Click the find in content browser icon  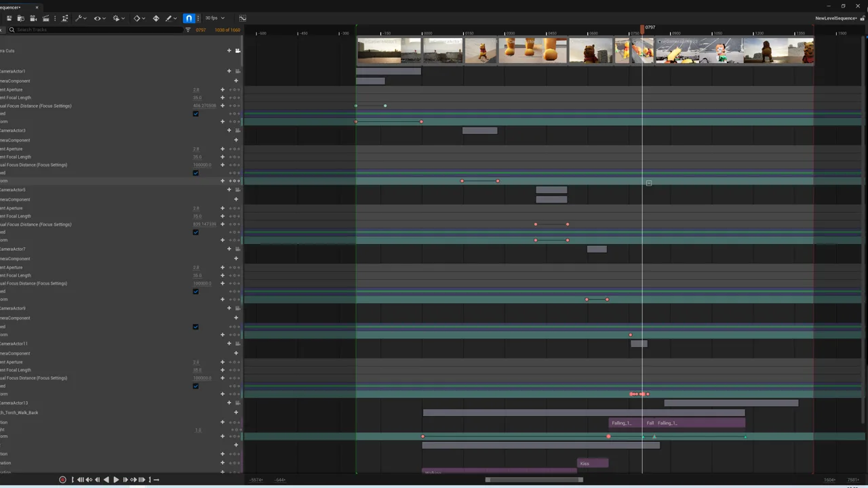21,18
